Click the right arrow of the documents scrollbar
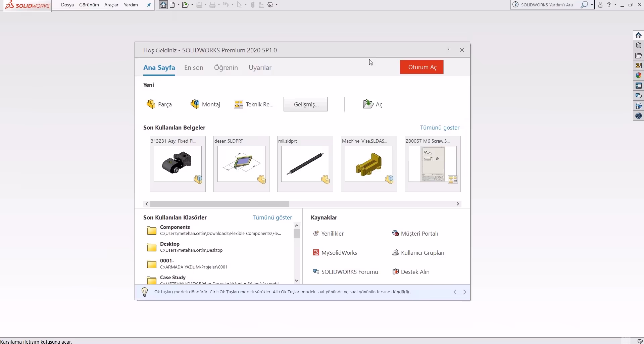The height and width of the screenshot is (344, 644). pos(458,204)
